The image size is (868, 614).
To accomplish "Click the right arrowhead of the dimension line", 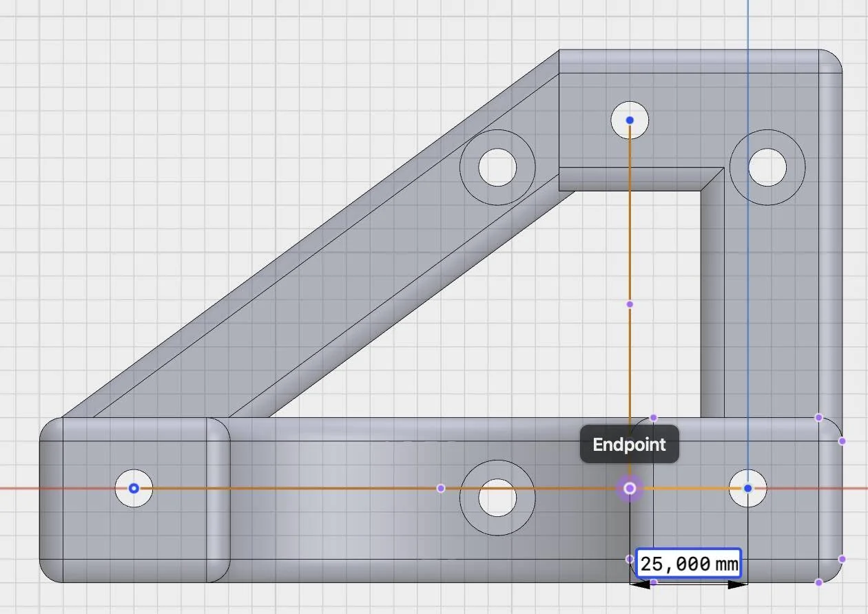I will point(737,584).
